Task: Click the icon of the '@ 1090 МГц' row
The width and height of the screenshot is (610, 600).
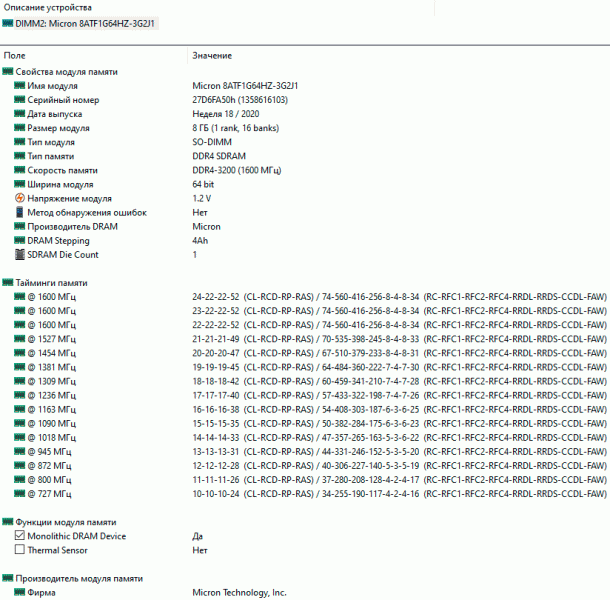Action: 19,423
